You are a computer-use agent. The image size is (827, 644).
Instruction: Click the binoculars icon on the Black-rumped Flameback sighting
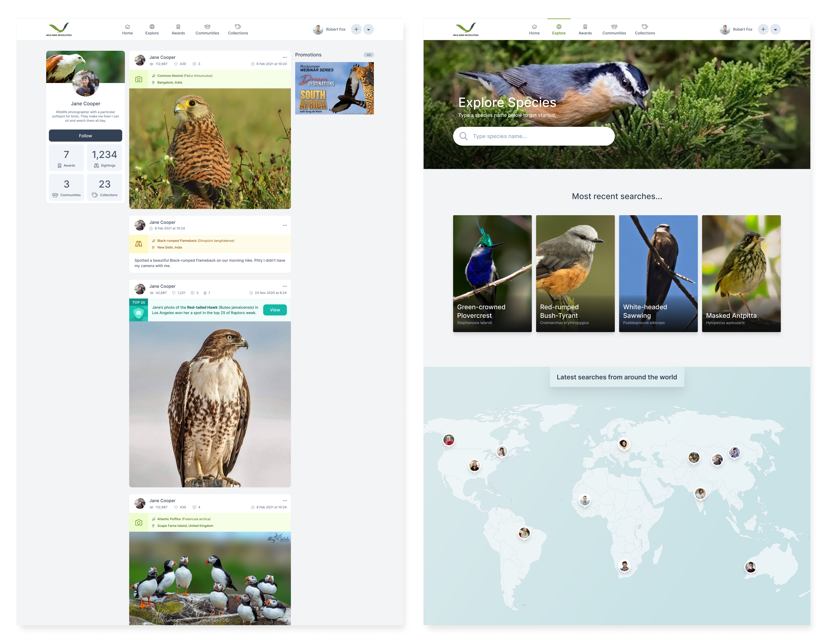pos(139,244)
